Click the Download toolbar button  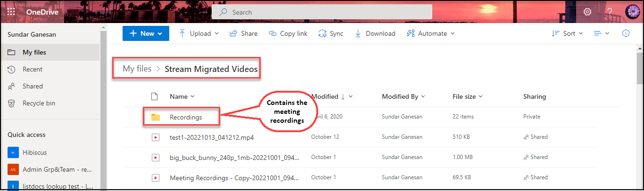click(x=375, y=33)
